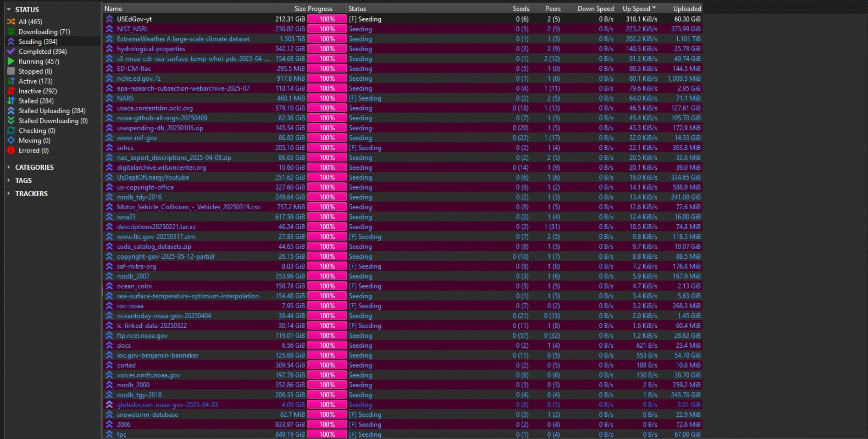Click the progress bar of www-nsf-gov
Image resolution: width=868 pixels, height=439 pixels.
[327, 138]
